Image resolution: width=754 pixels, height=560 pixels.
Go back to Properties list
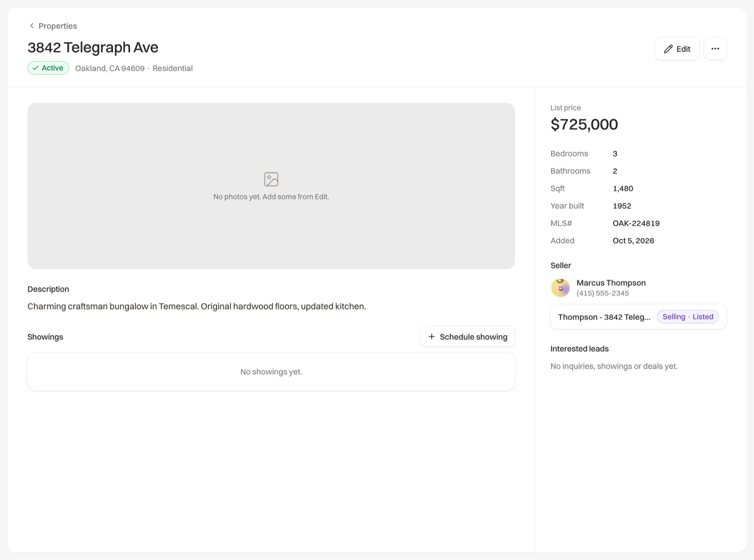pos(53,26)
